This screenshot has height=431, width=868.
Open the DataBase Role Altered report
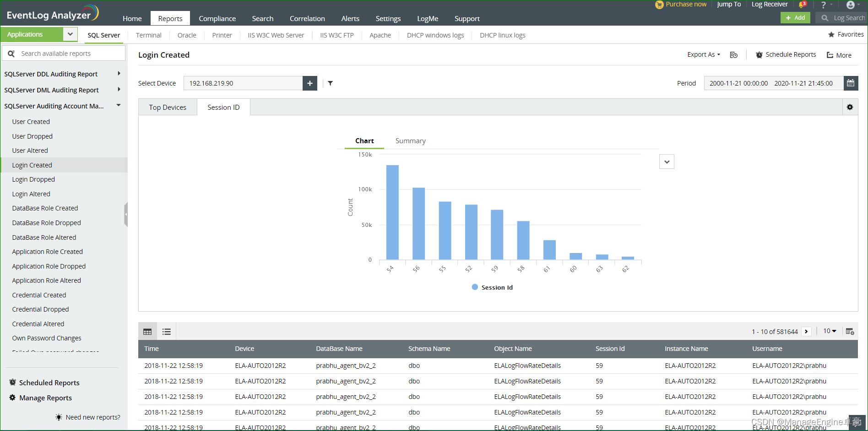44,237
